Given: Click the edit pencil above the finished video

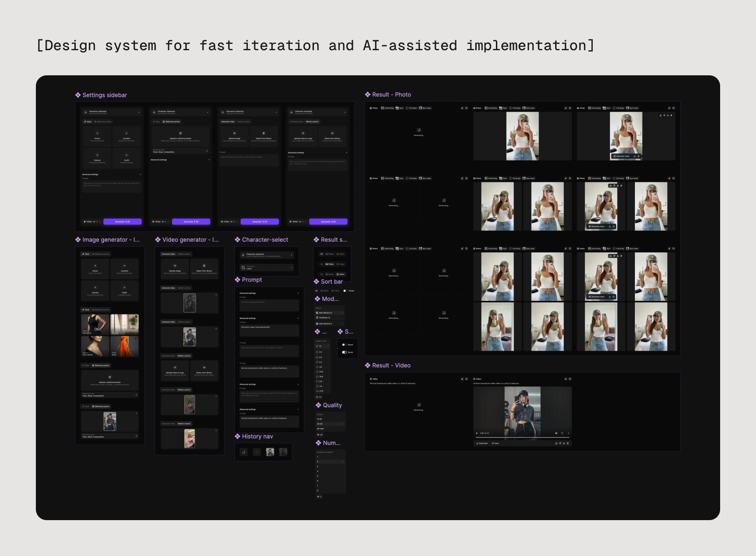Looking at the screenshot, I should click(x=565, y=379).
